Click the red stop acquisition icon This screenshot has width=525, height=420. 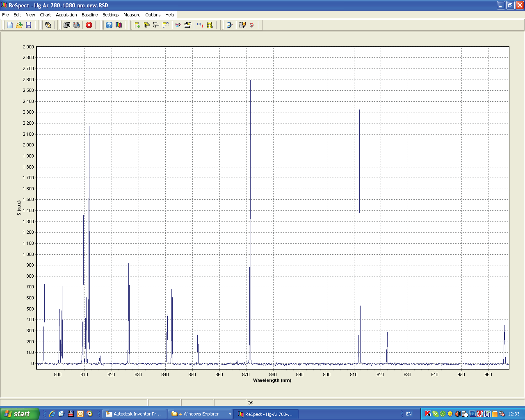point(89,25)
